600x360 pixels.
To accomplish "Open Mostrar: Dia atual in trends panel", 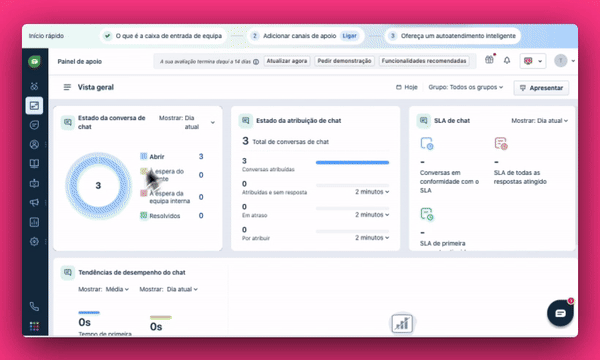I will coord(168,289).
